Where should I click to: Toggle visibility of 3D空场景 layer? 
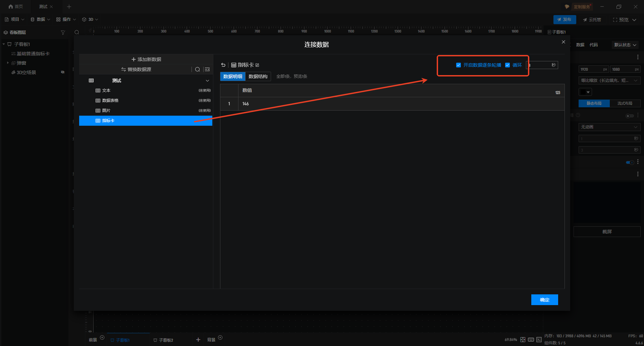point(63,72)
